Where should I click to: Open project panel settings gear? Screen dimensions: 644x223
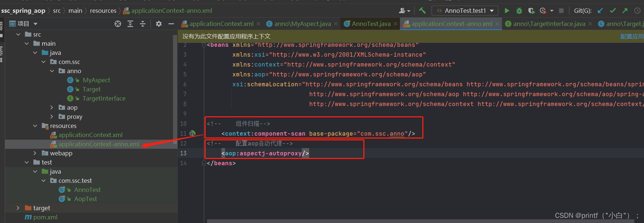[158, 24]
